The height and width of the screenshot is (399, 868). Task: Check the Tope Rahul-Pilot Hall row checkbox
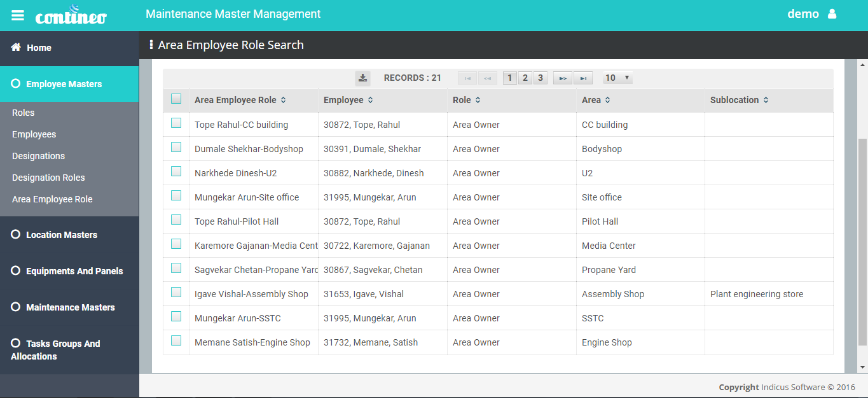(x=176, y=220)
